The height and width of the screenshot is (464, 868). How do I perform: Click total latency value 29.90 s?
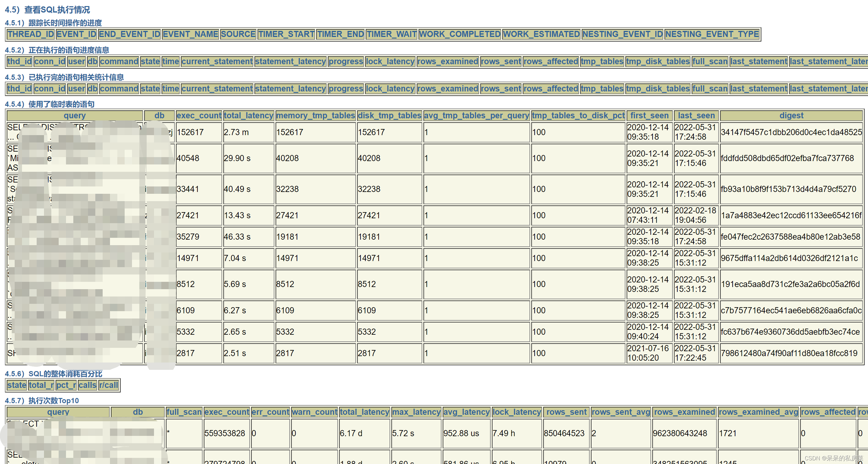pyautogui.click(x=237, y=158)
